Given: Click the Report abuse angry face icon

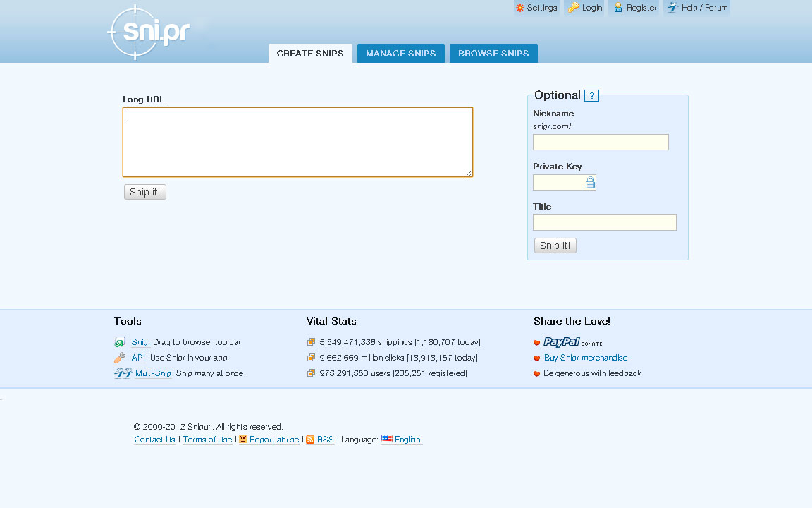Looking at the screenshot, I should click(243, 440).
